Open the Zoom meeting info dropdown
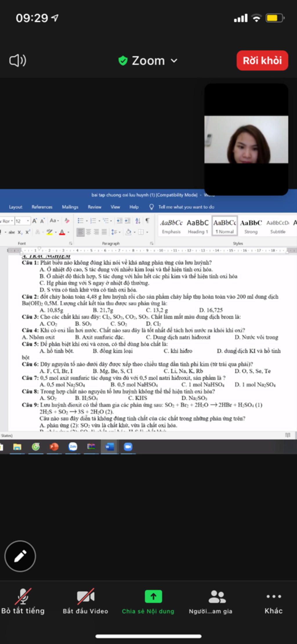 (148, 61)
